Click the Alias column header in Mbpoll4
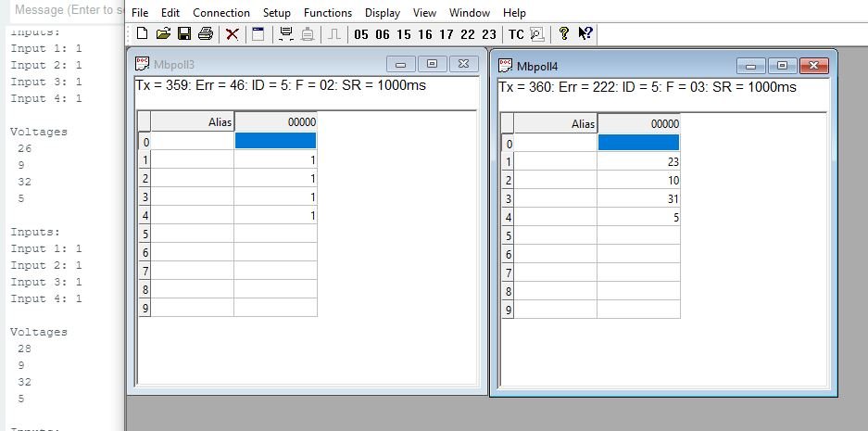Viewport: 868px width, 431px height. click(556, 123)
